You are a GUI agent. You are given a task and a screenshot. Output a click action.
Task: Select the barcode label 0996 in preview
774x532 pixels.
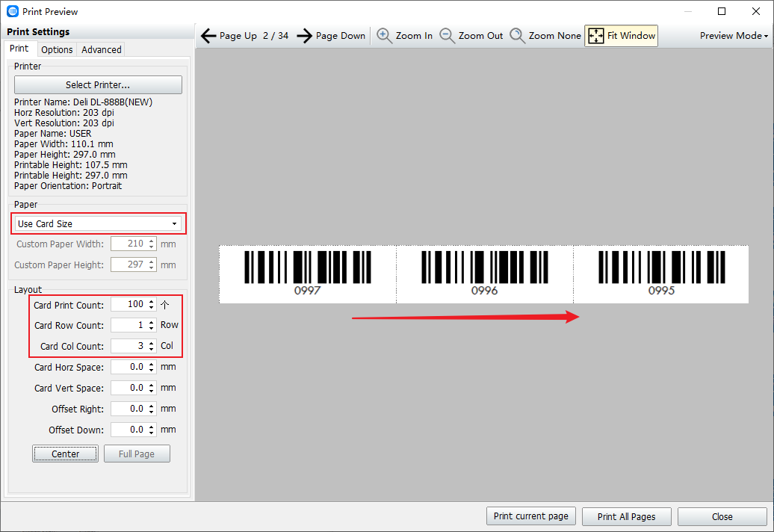[x=485, y=274]
